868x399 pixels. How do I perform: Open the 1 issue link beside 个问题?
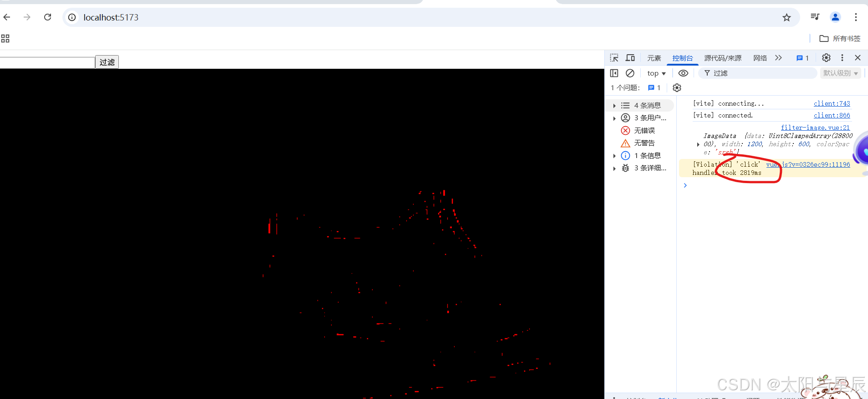[654, 87]
